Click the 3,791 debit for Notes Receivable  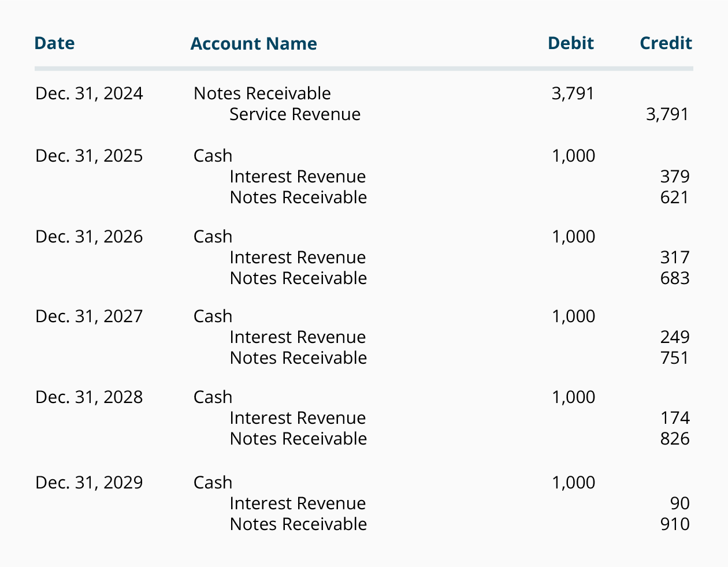pyautogui.click(x=573, y=94)
